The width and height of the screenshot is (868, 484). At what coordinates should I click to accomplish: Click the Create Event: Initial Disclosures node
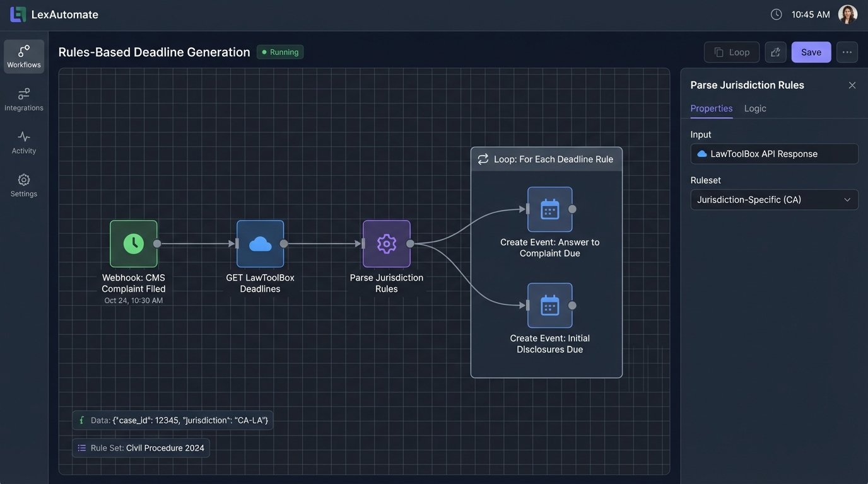tap(549, 304)
